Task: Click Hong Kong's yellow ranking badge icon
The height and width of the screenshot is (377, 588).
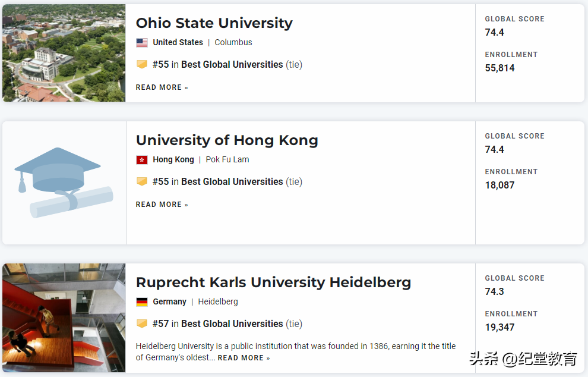Action: [142, 181]
